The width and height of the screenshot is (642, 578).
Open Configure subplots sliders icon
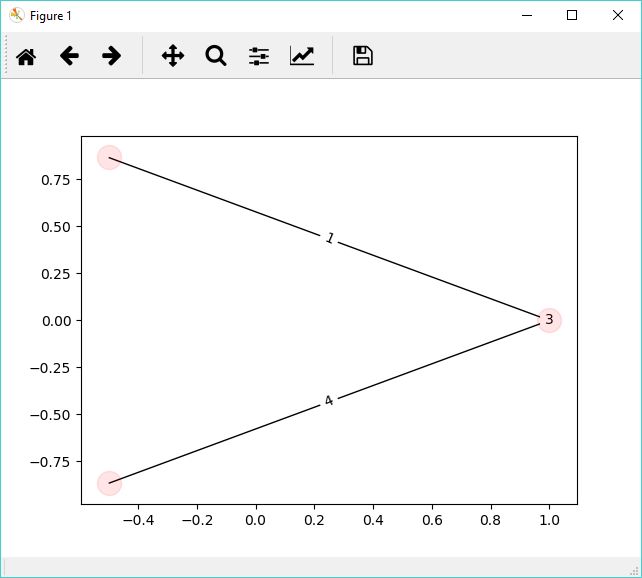pos(259,56)
